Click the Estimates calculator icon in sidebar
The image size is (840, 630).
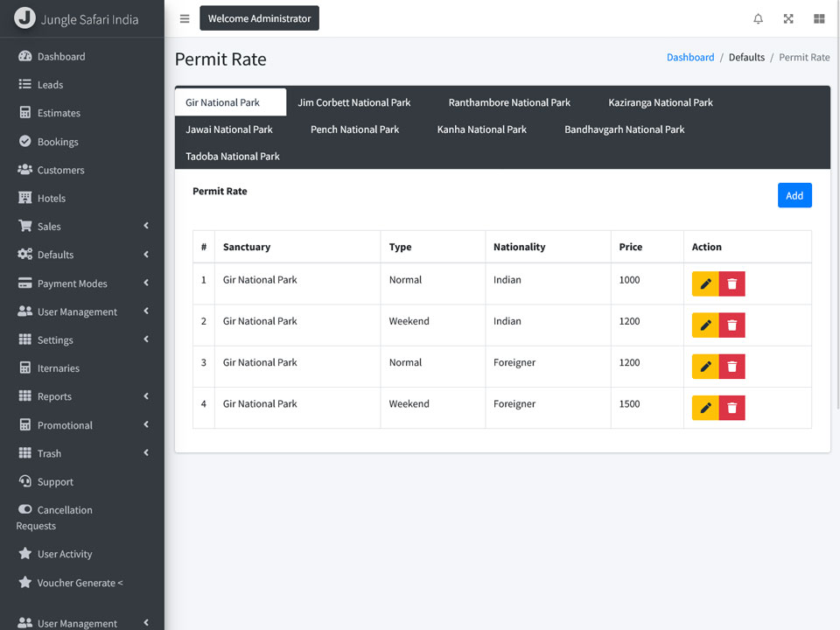(x=24, y=113)
